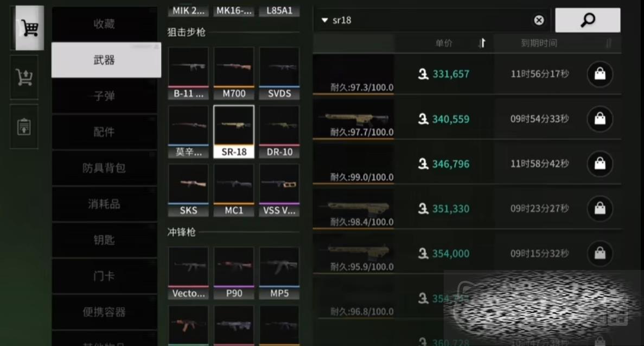Screen dimensions: 644x346
Task: Open the clipboard orders icon
Action: pos(24,127)
